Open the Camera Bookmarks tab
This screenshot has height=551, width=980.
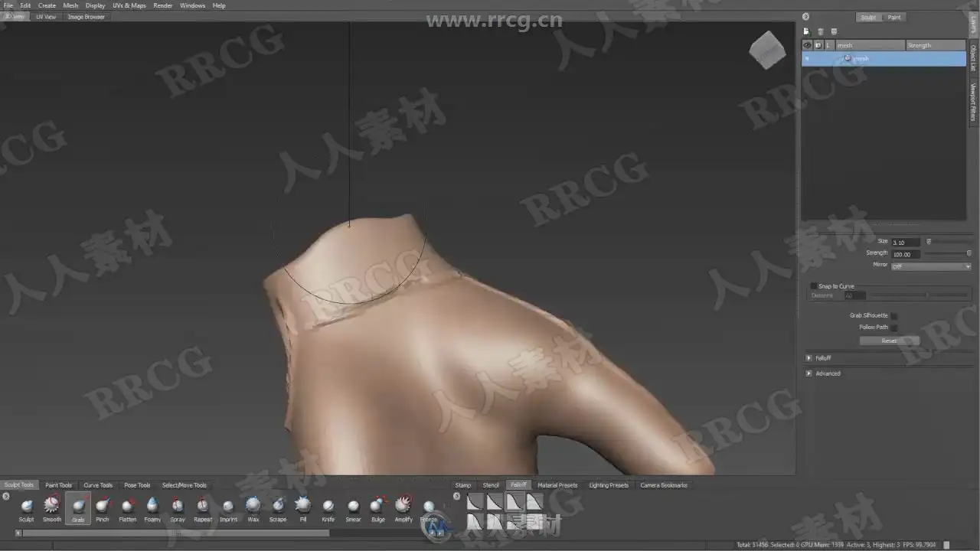(x=664, y=485)
